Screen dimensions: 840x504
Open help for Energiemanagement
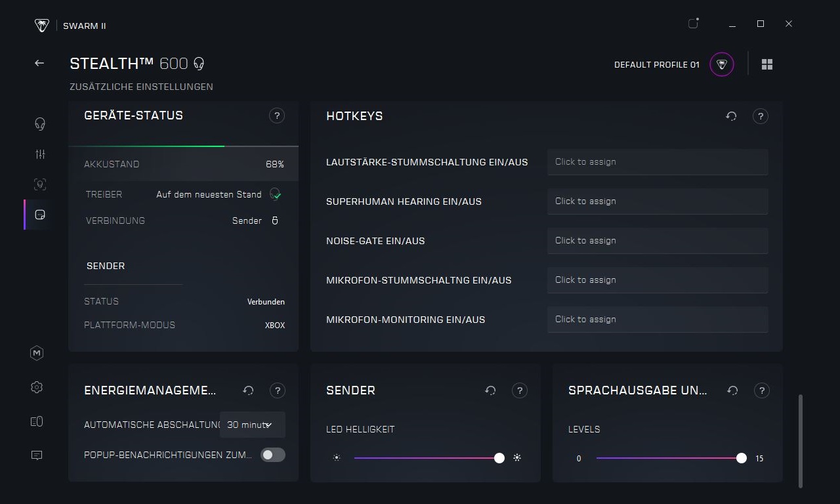[x=278, y=390]
